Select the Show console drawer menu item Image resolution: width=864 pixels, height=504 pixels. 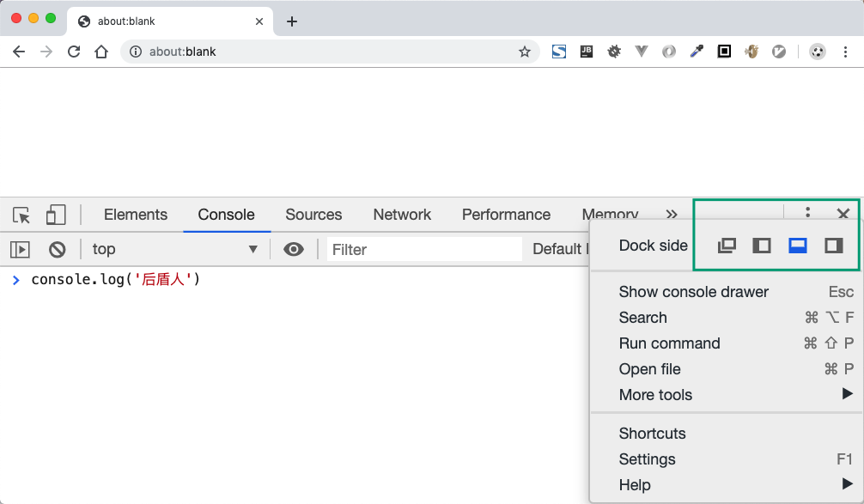pyautogui.click(x=693, y=292)
